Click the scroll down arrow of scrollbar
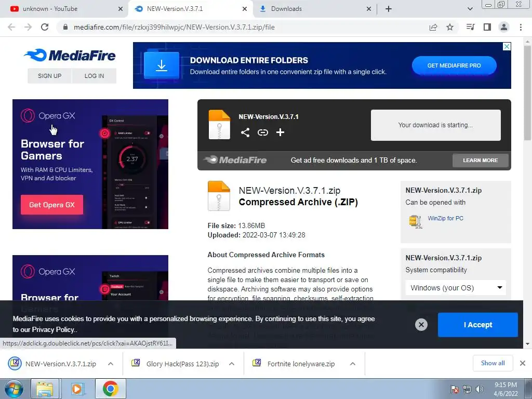This screenshot has width=532, height=399. [527, 344]
